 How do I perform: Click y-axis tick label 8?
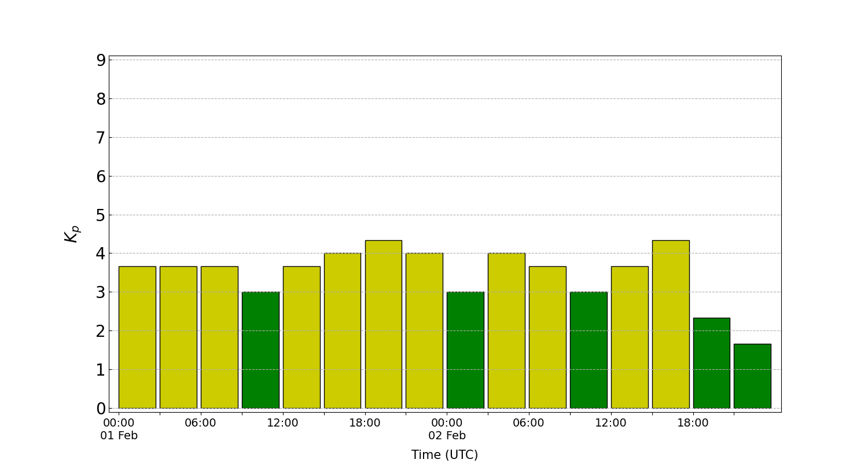[x=101, y=99]
